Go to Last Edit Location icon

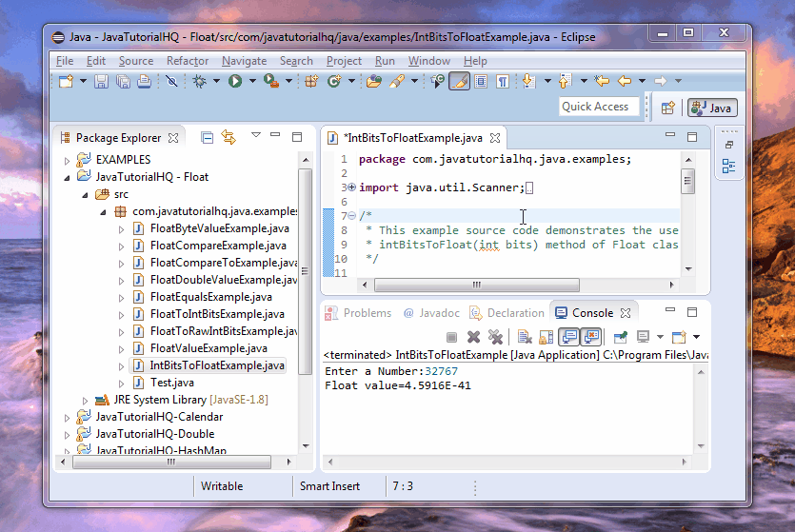pyautogui.click(x=602, y=81)
